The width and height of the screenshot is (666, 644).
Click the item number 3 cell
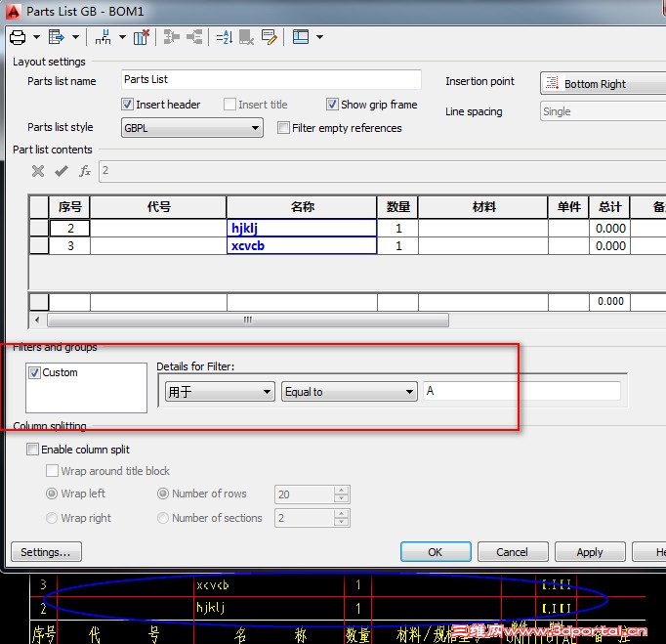click(x=69, y=245)
